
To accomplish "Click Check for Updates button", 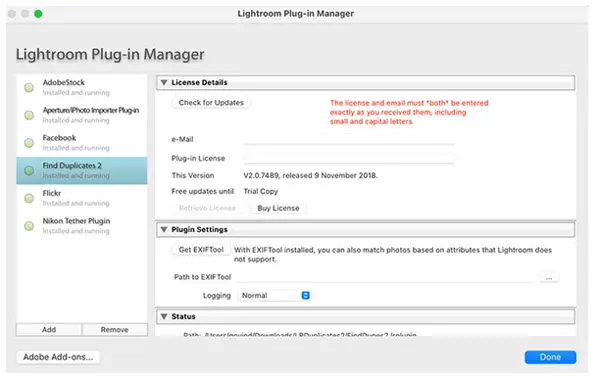I will [x=211, y=103].
